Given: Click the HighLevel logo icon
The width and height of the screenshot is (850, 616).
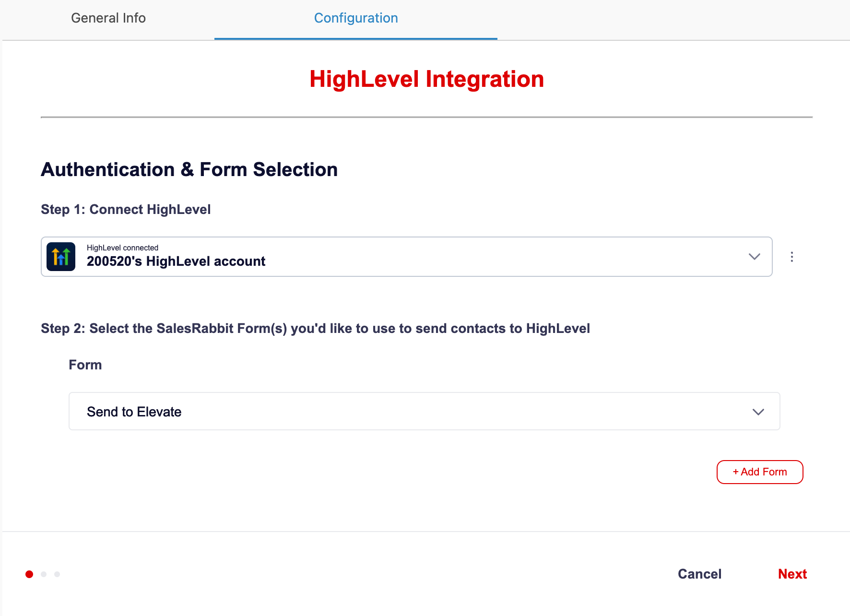Looking at the screenshot, I should tap(61, 257).
